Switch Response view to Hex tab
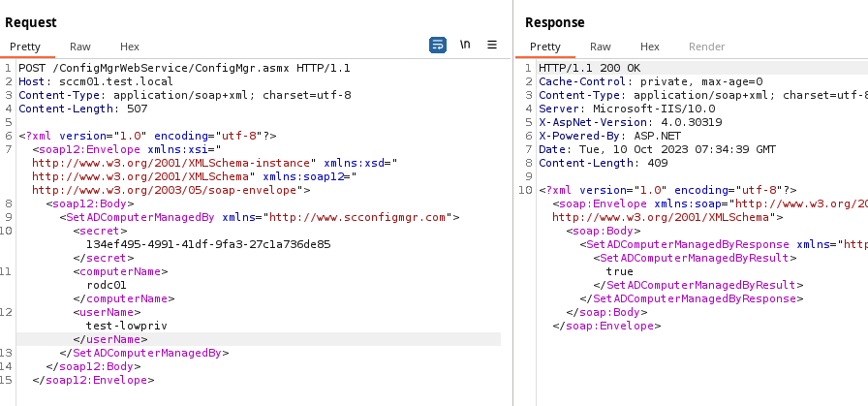868x406 pixels. click(650, 47)
